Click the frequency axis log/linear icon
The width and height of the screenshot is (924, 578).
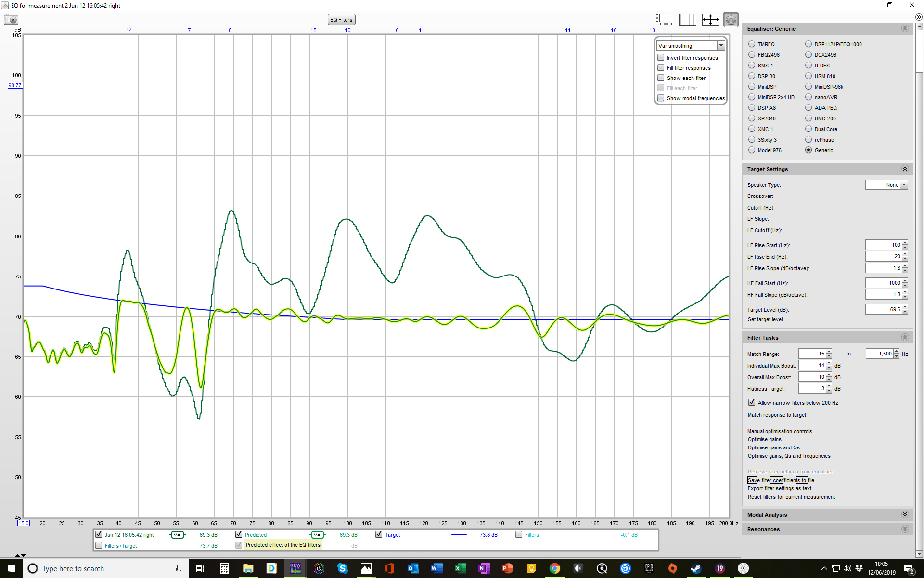687,20
